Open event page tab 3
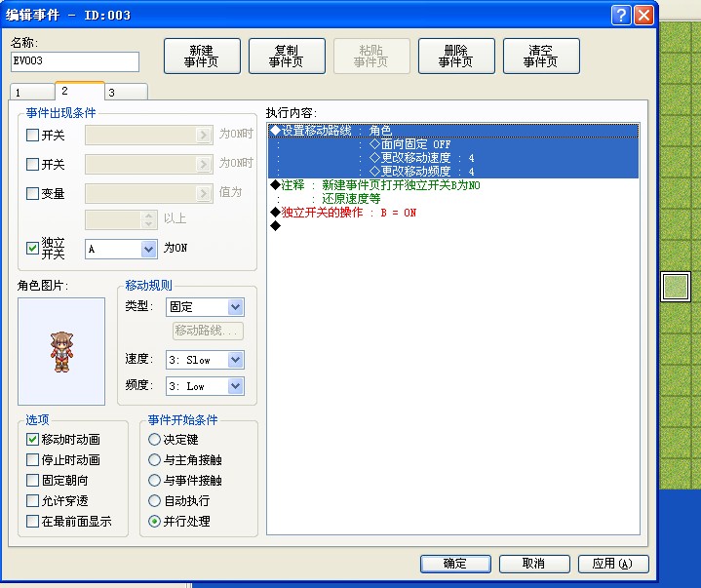Screen dimensions: 701x588 coord(126,92)
